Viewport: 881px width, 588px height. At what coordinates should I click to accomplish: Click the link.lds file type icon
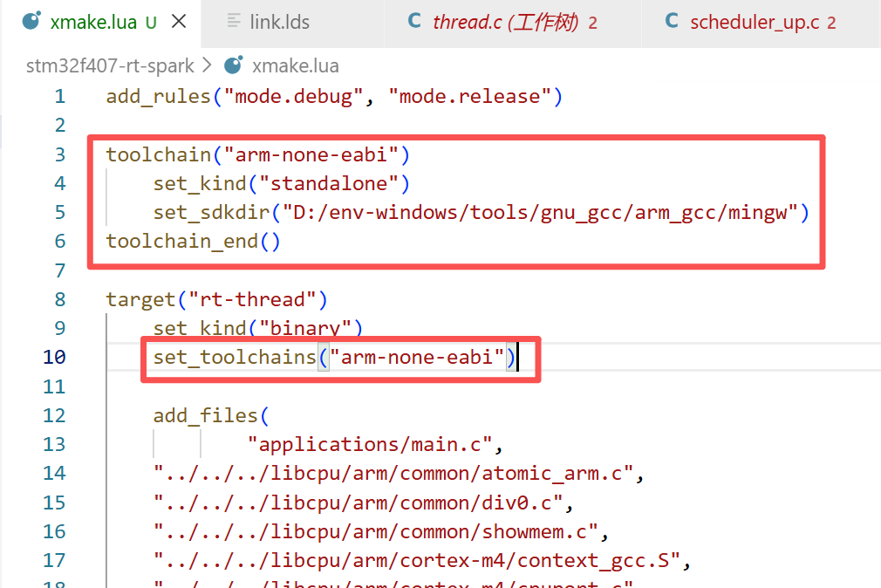coord(234,21)
